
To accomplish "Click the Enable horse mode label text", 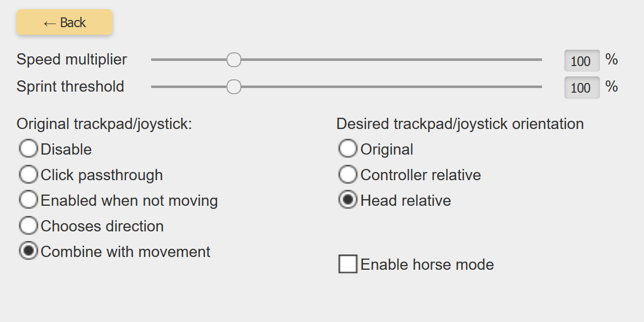I will click(x=427, y=265).
